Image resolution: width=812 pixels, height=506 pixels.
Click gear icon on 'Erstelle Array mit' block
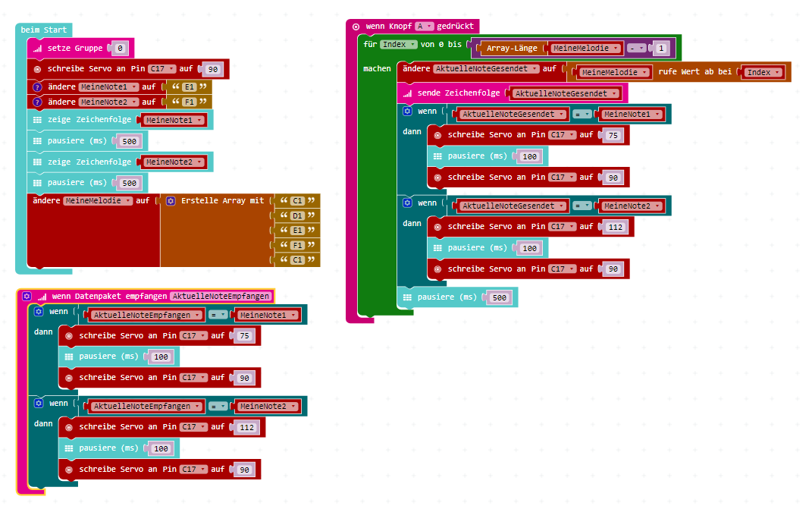click(171, 201)
